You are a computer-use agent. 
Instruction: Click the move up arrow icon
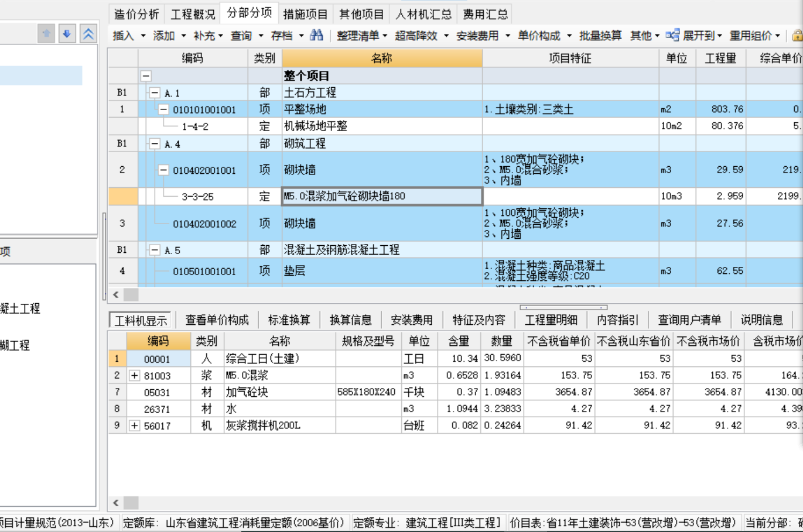46,33
